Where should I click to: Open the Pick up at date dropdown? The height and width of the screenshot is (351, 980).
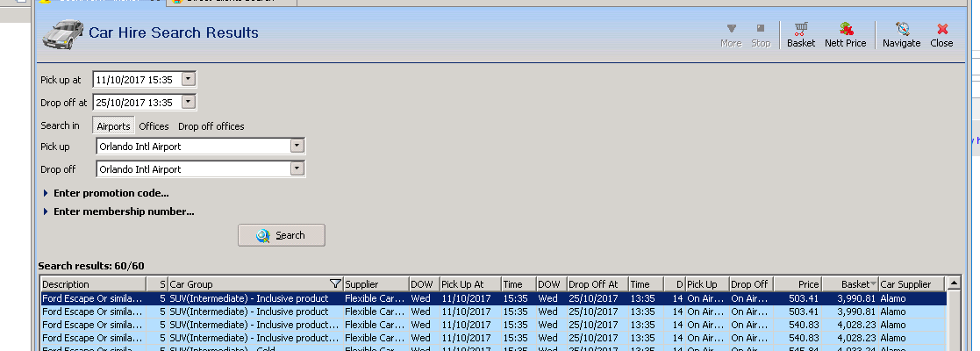pos(188,79)
